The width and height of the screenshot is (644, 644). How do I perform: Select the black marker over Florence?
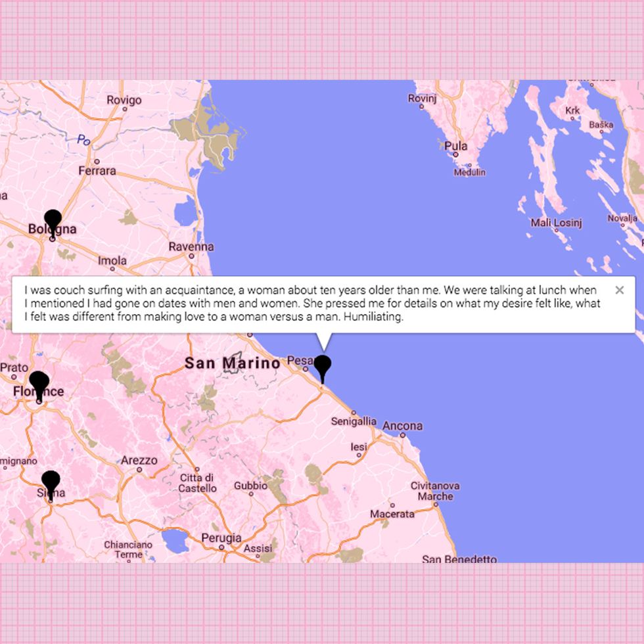pyautogui.click(x=39, y=382)
